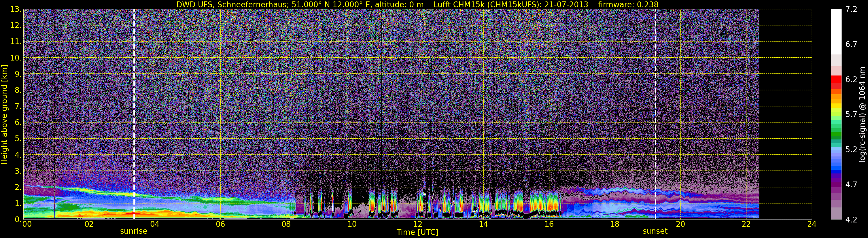Click the 00 time axis tick label

(27, 224)
